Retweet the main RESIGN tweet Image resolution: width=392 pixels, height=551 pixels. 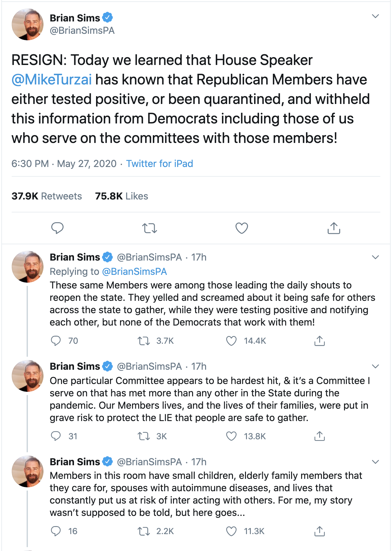point(150,228)
